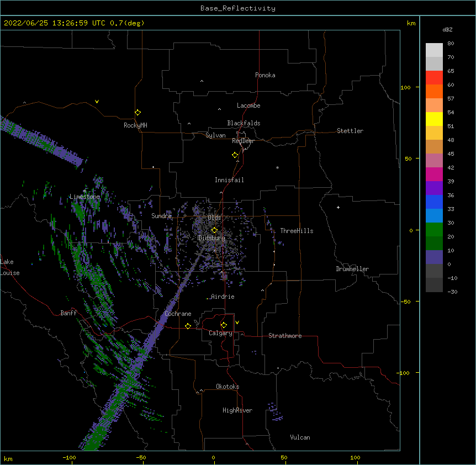The width and height of the screenshot is (476, 465).
Task: Select the pink 42-45 dBZ legend swatch
Action: (434, 161)
